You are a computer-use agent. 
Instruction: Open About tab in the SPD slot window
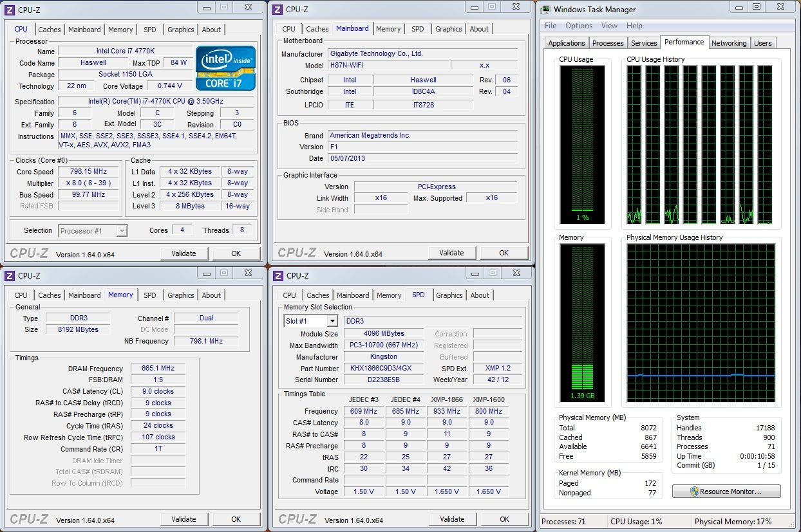[x=480, y=295]
